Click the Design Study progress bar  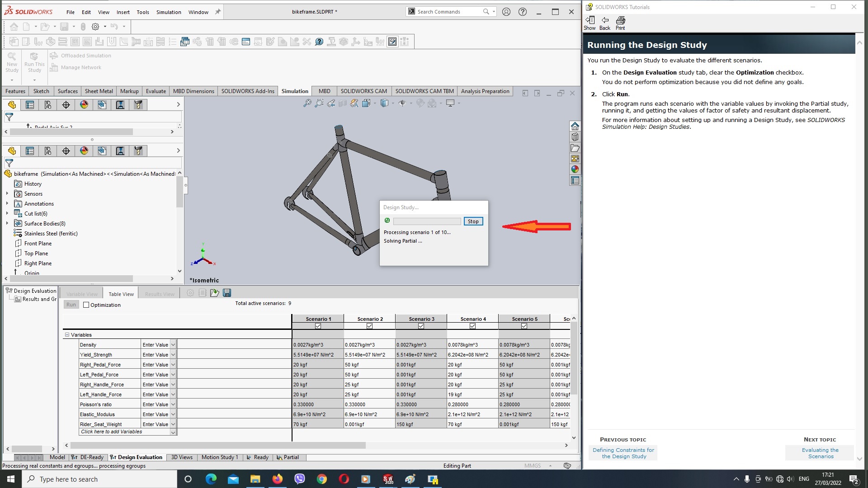(x=427, y=221)
